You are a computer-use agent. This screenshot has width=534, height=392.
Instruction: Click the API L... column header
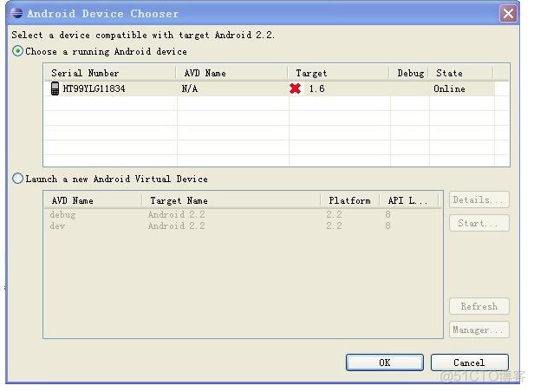(408, 200)
